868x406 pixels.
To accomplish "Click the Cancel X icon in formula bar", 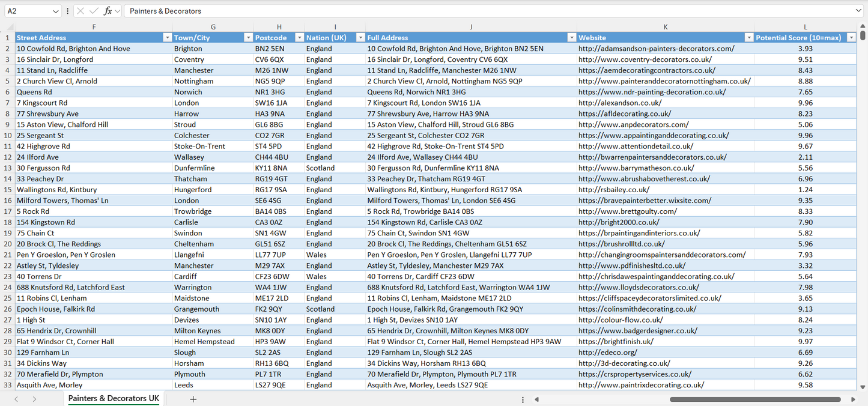I will pyautogui.click(x=80, y=11).
